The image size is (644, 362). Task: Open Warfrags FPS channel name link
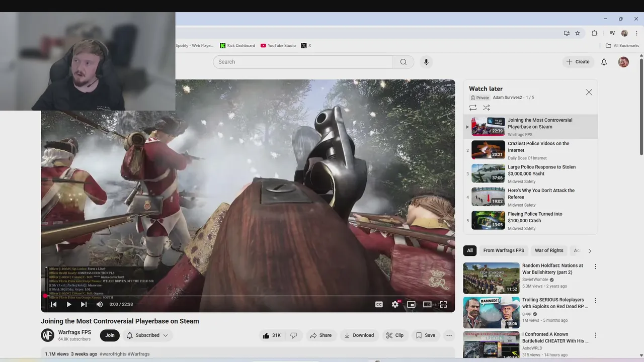click(74, 332)
